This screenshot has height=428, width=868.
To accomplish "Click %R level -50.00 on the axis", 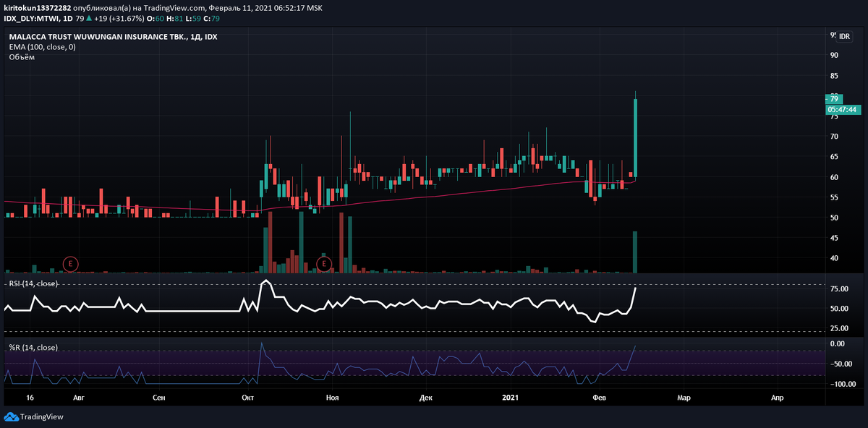I will (x=840, y=364).
